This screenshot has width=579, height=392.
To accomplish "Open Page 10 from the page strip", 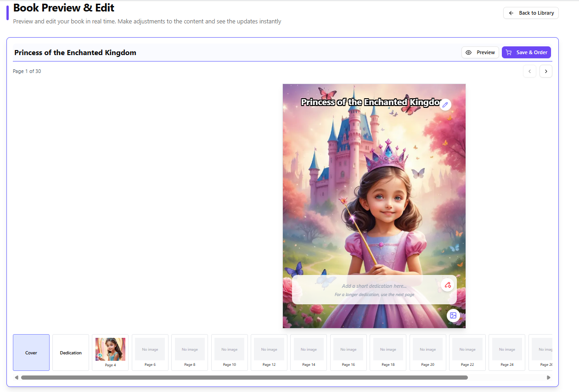I will point(229,353).
